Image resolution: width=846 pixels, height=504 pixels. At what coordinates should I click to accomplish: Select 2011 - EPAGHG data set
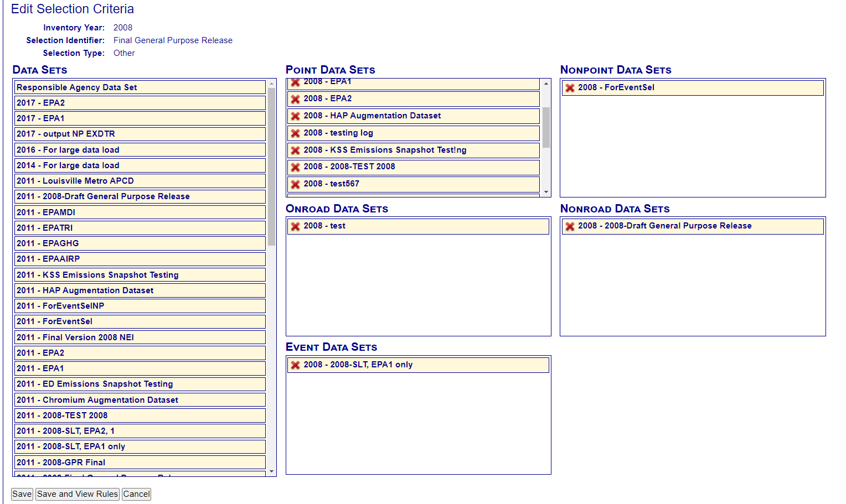(141, 243)
